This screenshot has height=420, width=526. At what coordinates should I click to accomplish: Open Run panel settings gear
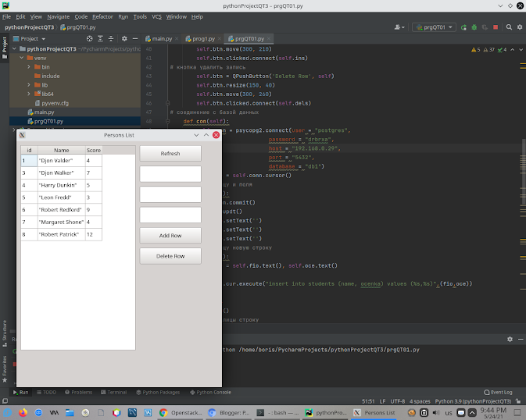tap(510, 340)
